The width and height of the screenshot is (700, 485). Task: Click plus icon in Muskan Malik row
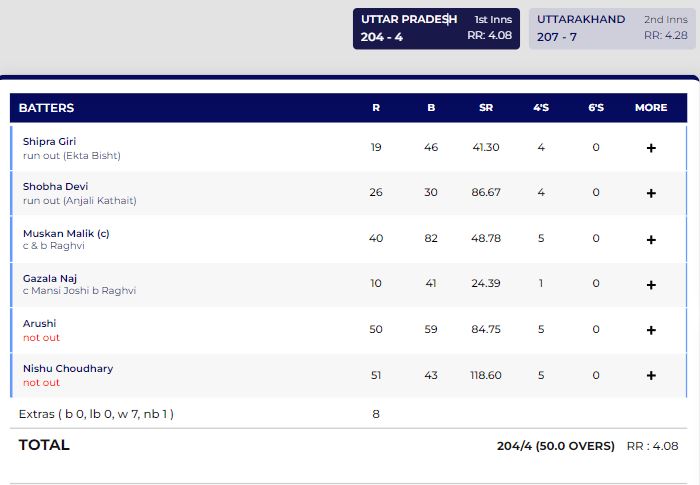click(651, 240)
